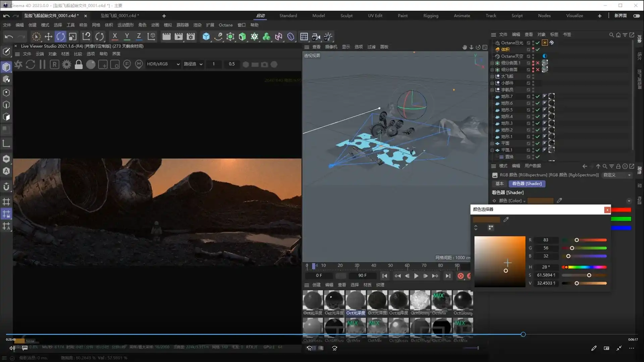Open the Octane menu
The image size is (644, 362).
(x=225, y=25)
